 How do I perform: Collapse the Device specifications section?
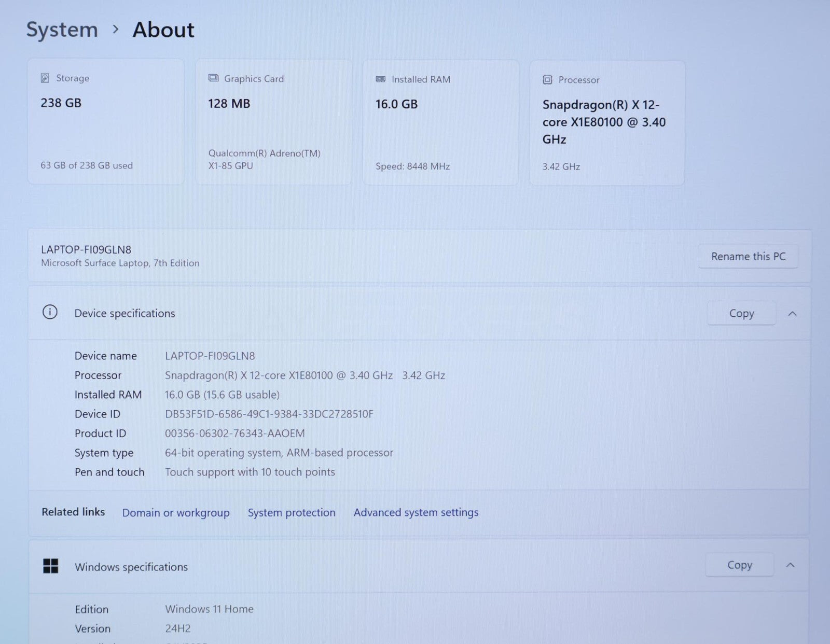[x=792, y=313]
